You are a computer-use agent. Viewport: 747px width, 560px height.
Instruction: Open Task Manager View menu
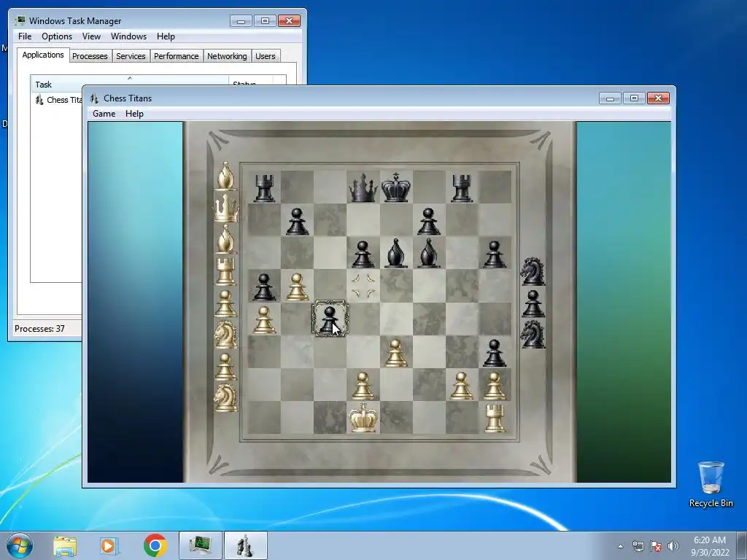[x=91, y=36]
